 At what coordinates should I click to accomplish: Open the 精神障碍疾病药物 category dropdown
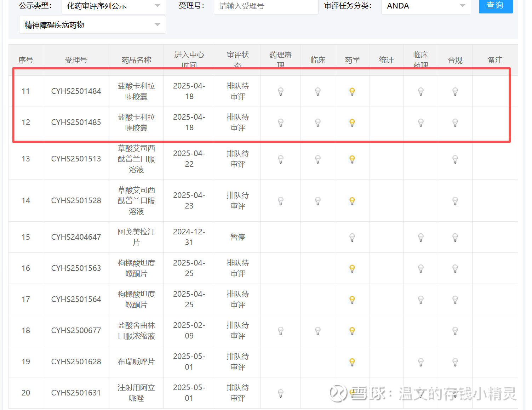[x=92, y=25]
